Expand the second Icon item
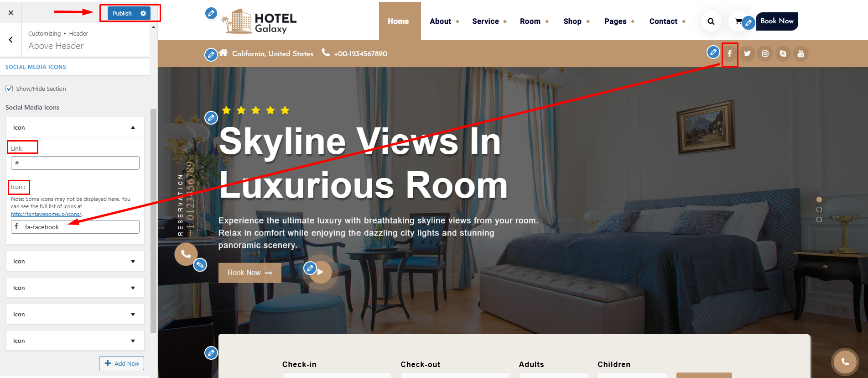Screen dimensions: 868x378 tap(75, 261)
